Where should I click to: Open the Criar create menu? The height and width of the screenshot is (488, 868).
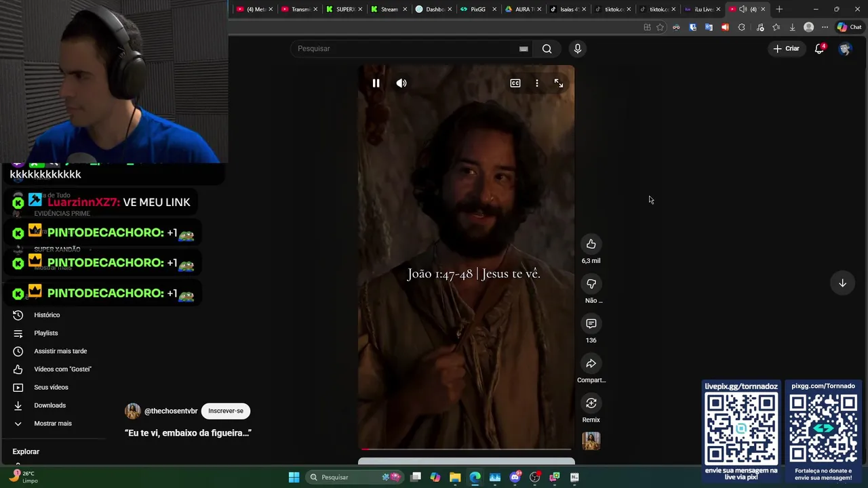pyautogui.click(x=786, y=49)
